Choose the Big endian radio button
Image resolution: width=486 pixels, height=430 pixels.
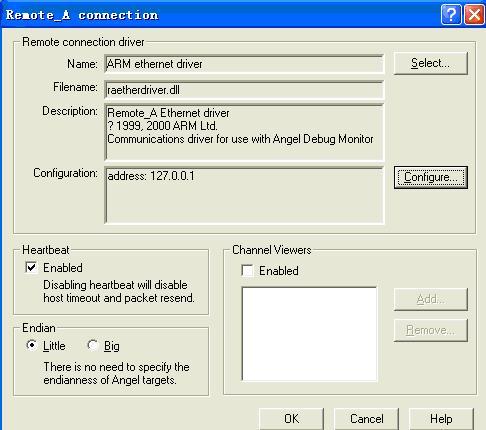(x=92, y=345)
